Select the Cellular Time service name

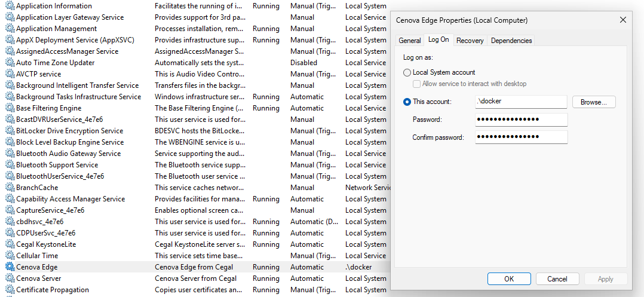click(x=37, y=256)
